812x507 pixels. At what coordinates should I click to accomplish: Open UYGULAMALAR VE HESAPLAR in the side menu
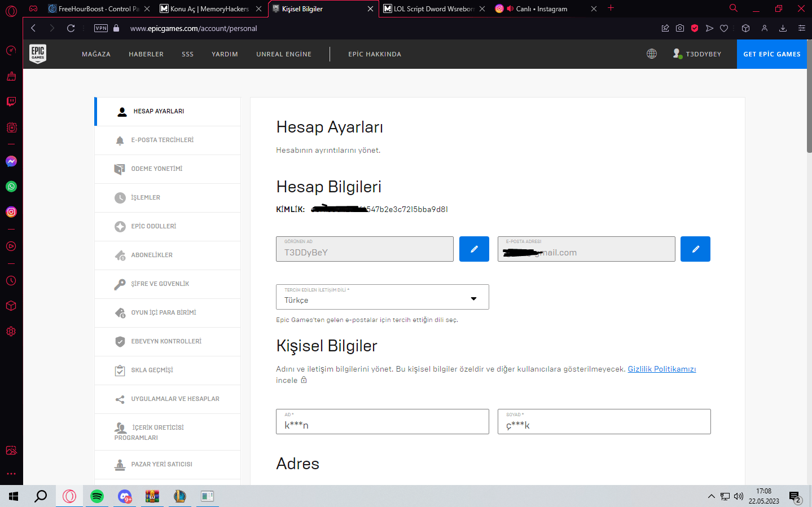(x=168, y=399)
